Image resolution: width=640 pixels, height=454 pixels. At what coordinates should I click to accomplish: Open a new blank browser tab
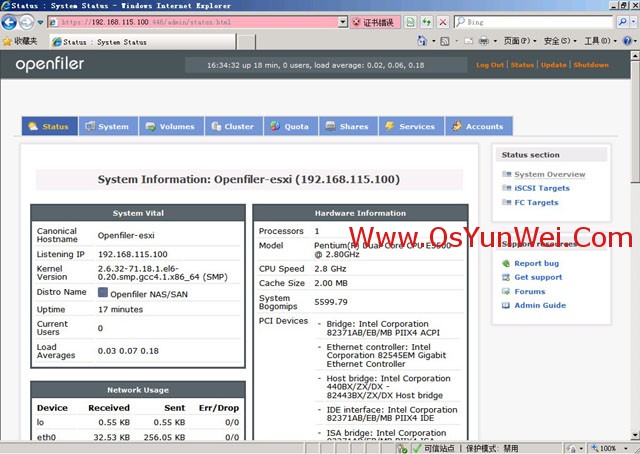tap(246, 42)
